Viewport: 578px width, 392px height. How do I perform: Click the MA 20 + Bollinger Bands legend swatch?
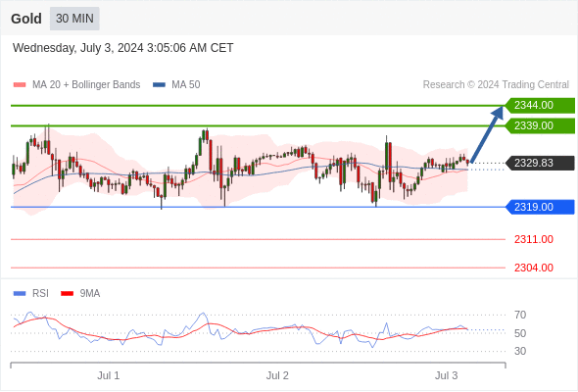tap(20, 85)
